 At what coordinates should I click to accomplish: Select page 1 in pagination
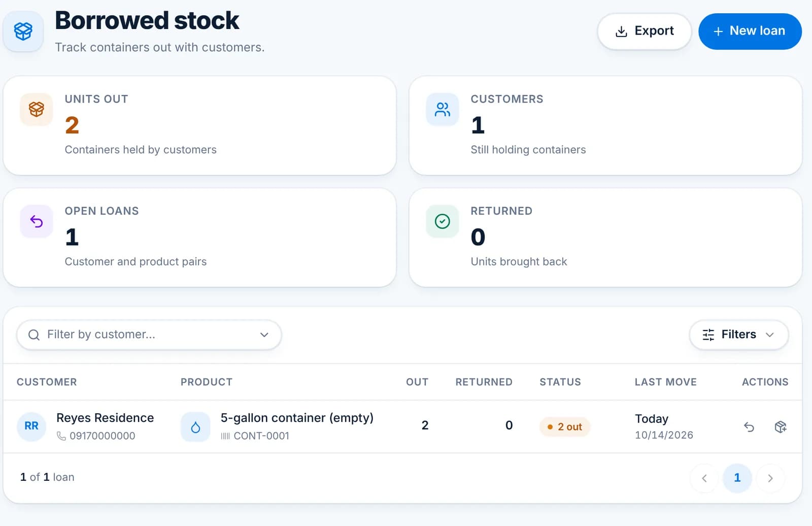point(737,478)
